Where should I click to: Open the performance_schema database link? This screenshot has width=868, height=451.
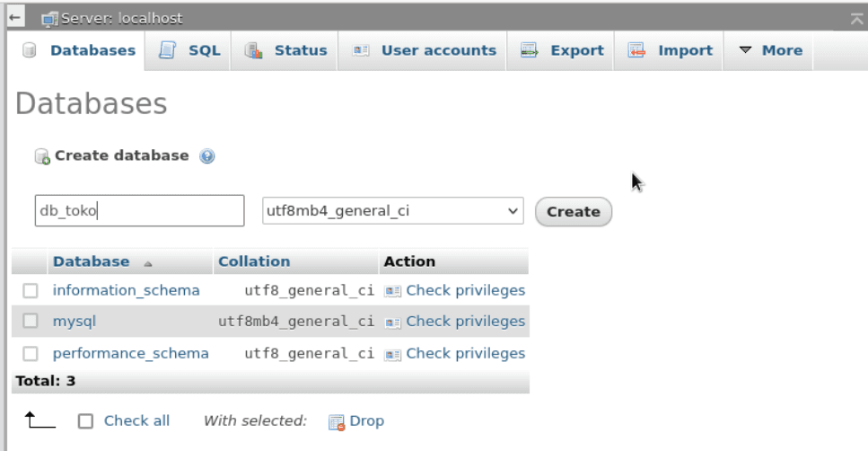(x=130, y=353)
